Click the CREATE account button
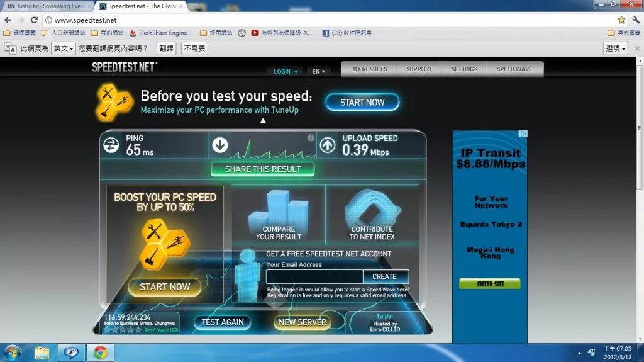 pos(385,276)
